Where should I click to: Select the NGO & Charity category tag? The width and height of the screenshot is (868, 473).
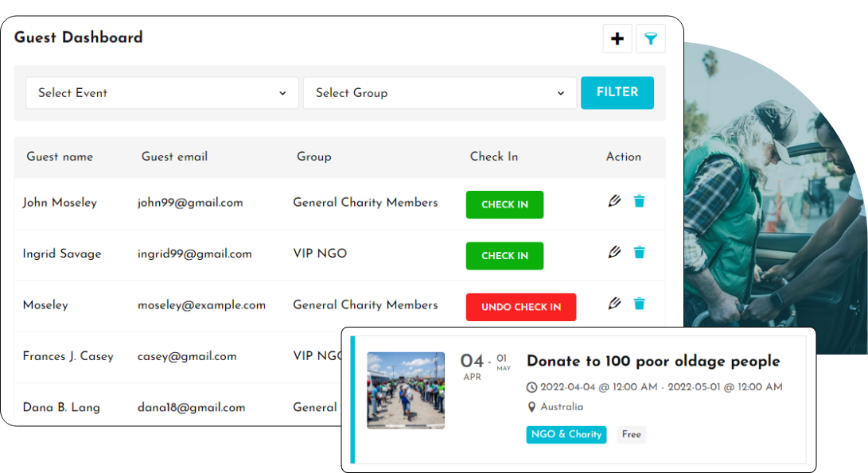click(x=566, y=435)
